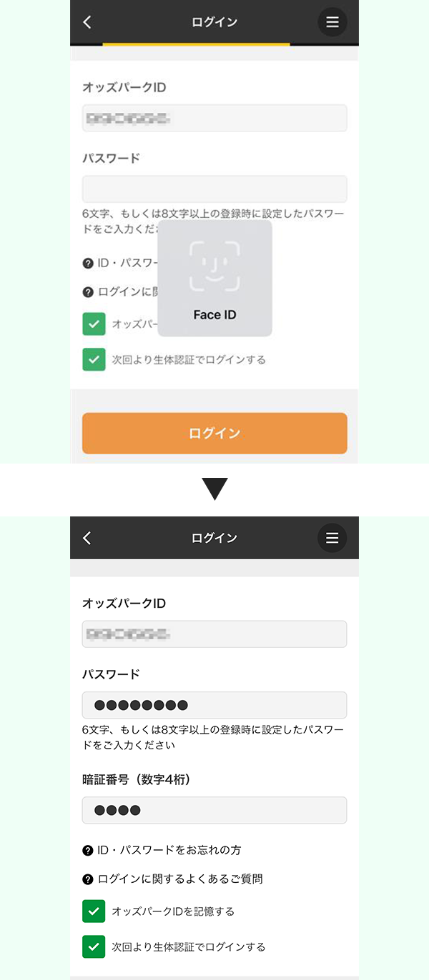
Task: Open the hamburger menu on the bottom login screen
Action: 332,537
